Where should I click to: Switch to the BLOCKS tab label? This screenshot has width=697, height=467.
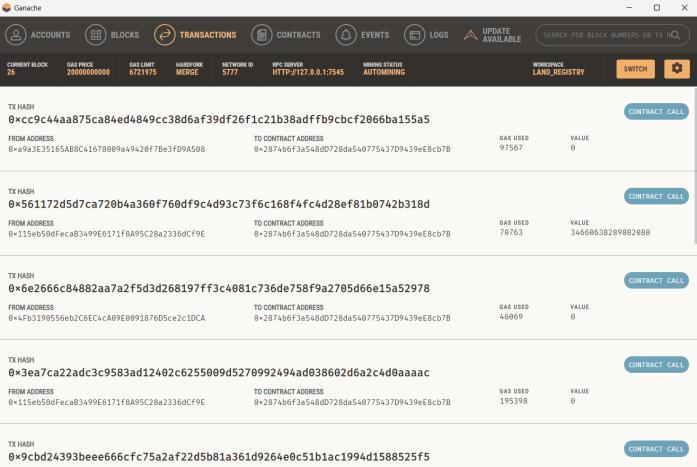point(125,35)
